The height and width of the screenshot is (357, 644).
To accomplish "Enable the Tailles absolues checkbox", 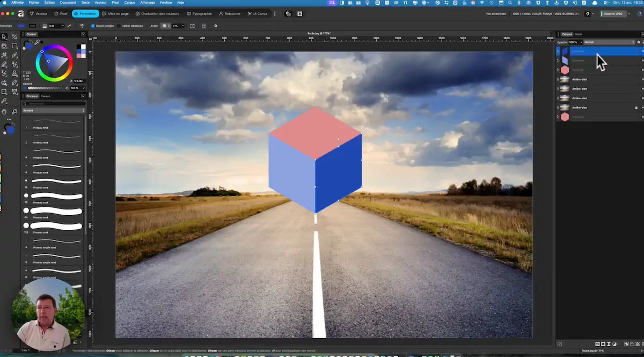I will click(x=119, y=26).
